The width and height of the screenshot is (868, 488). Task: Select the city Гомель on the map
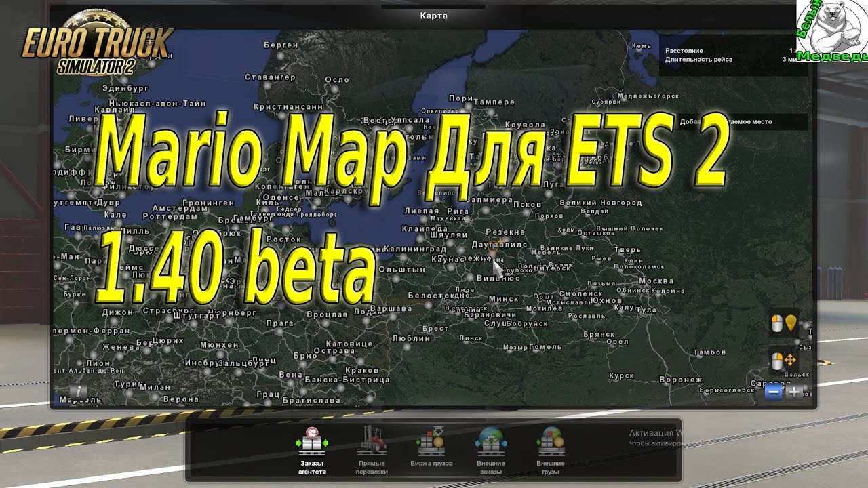point(545,346)
